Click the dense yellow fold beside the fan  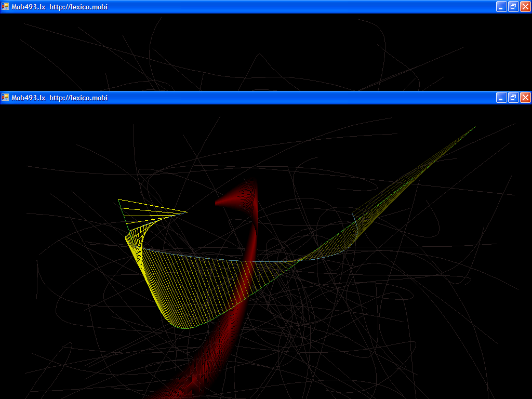coord(133,243)
